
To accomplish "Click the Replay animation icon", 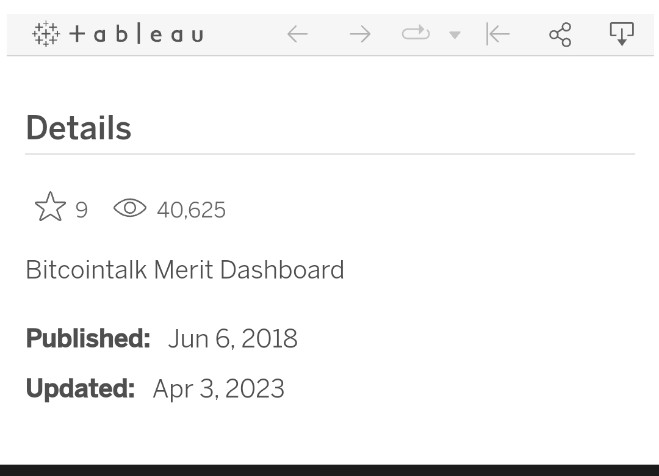I will click(x=416, y=33).
